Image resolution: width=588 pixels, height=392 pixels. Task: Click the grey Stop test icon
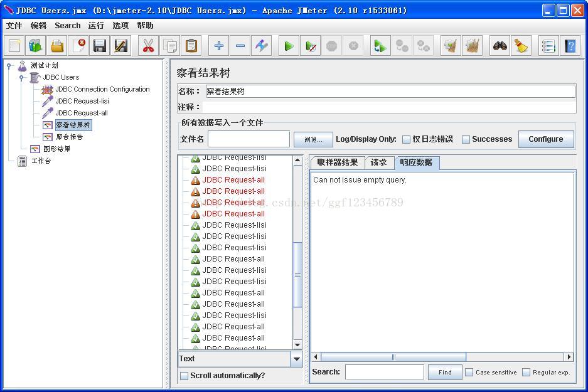332,46
